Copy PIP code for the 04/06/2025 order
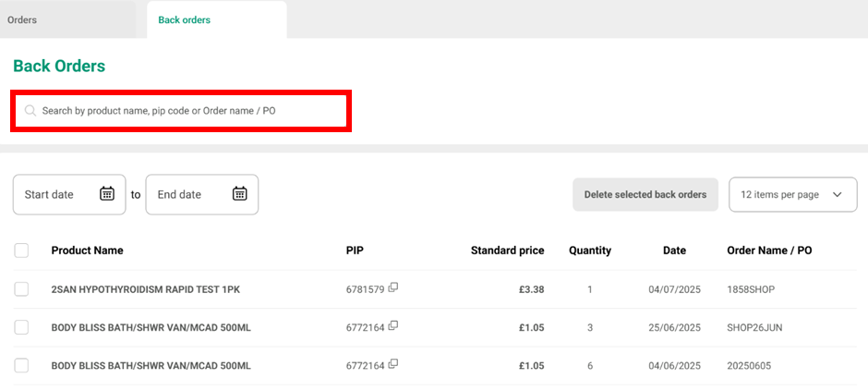This screenshot has width=868, height=391. tap(393, 364)
